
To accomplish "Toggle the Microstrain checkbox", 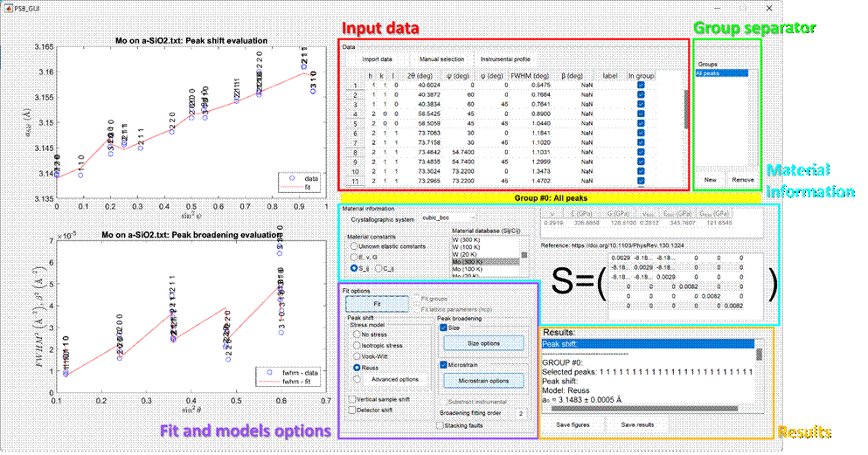I will 443,365.
